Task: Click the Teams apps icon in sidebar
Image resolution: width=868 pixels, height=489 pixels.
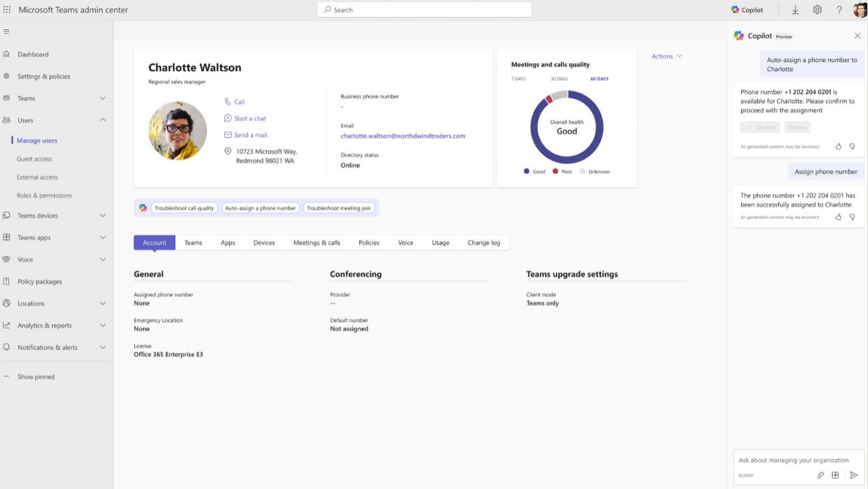Action: (7, 237)
